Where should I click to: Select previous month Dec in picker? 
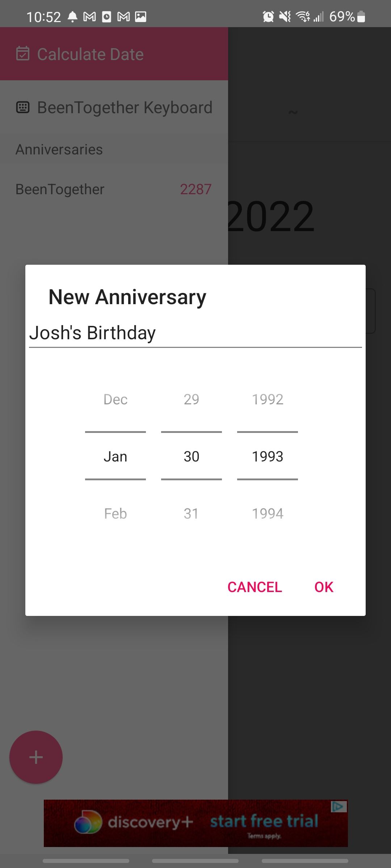[x=115, y=399]
